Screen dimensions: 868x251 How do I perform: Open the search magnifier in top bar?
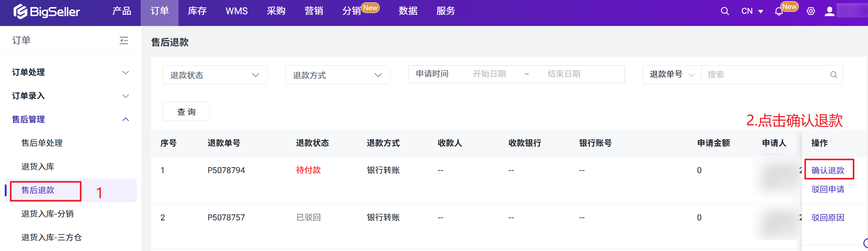click(x=725, y=11)
